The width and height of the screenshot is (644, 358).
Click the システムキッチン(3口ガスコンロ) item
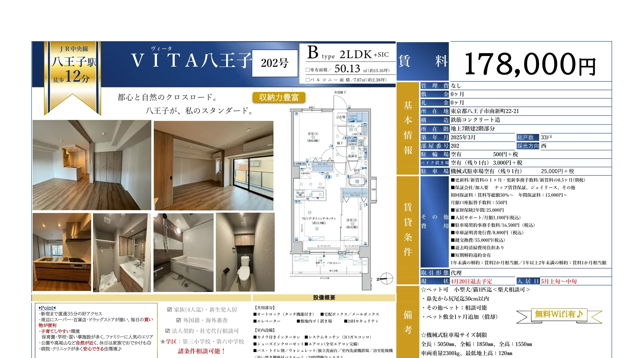tap(338, 337)
